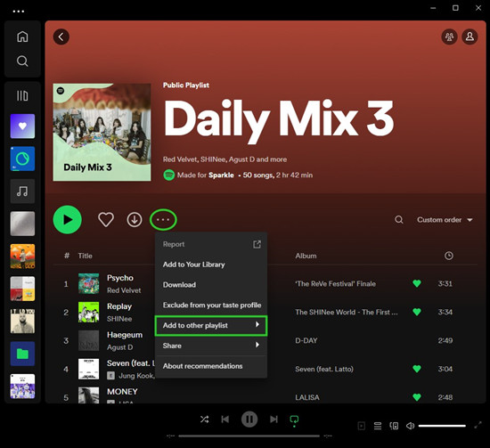Mute the volume speaker icon
This screenshot has height=448, width=490.
(x=410, y=426)
